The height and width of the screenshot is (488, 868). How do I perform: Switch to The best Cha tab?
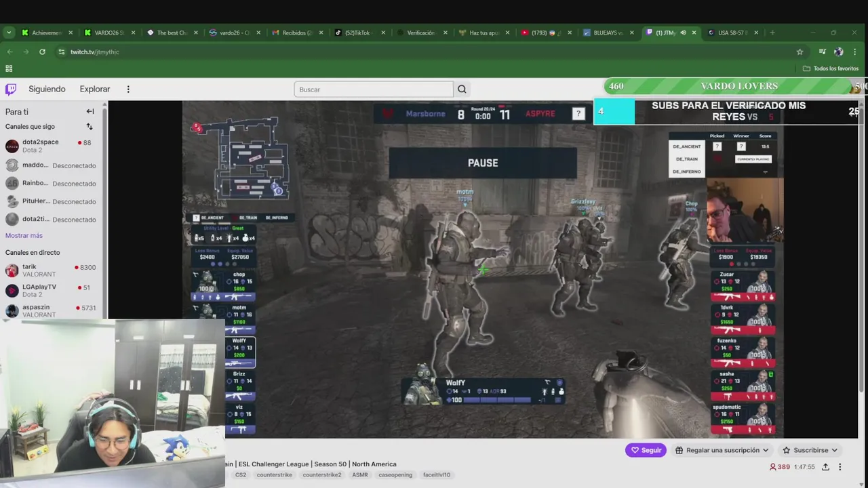pyautogui.click(x=171, y=33)
